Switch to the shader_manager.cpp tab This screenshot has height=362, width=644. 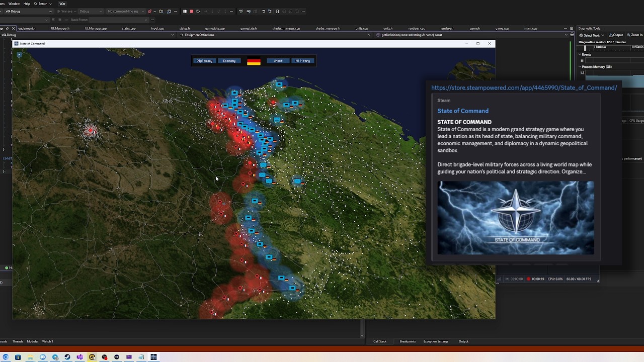tap(286, 29)
